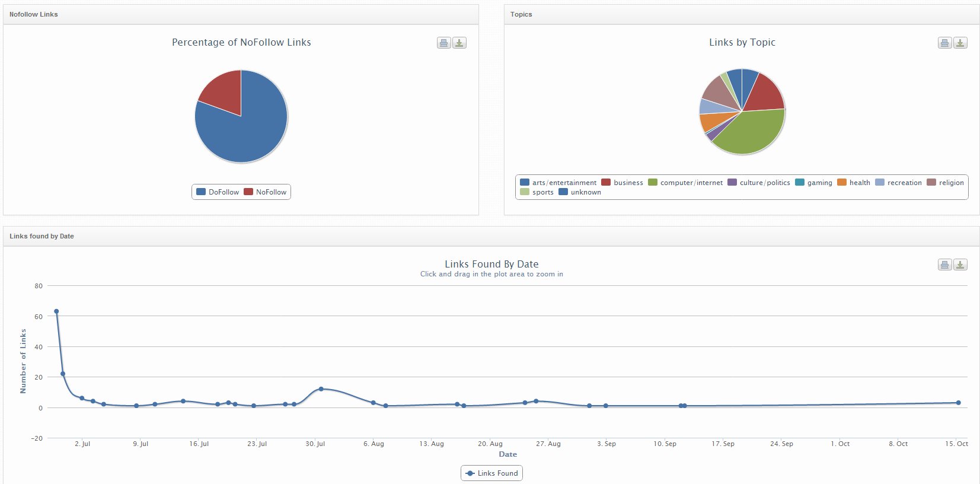The image size is (980, 484).
Task: Print the Links by Topic chart
Action: (944, 43)
